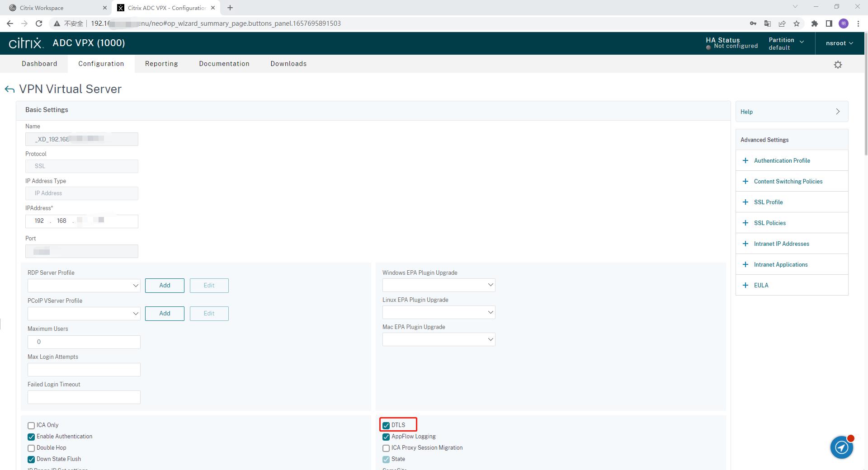
Task: Open the Authentication Profile link
Action: pyautogui.click(x=782, y=160)
